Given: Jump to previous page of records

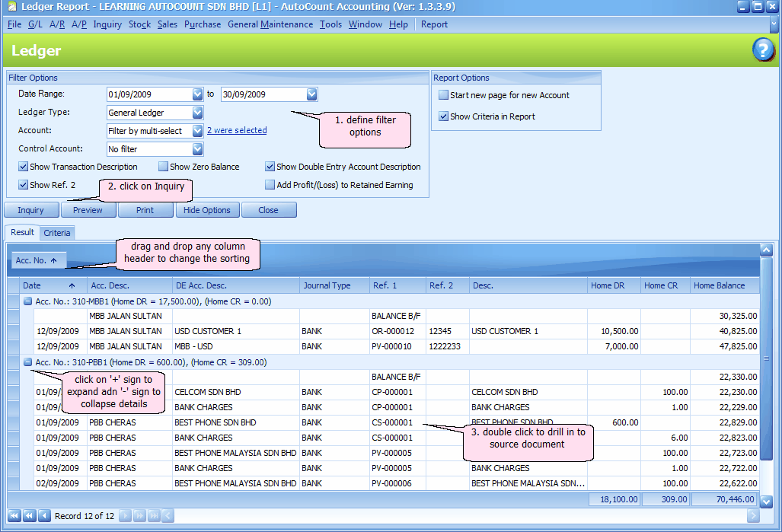Looking at the screenshot, I should pos(30,515).
